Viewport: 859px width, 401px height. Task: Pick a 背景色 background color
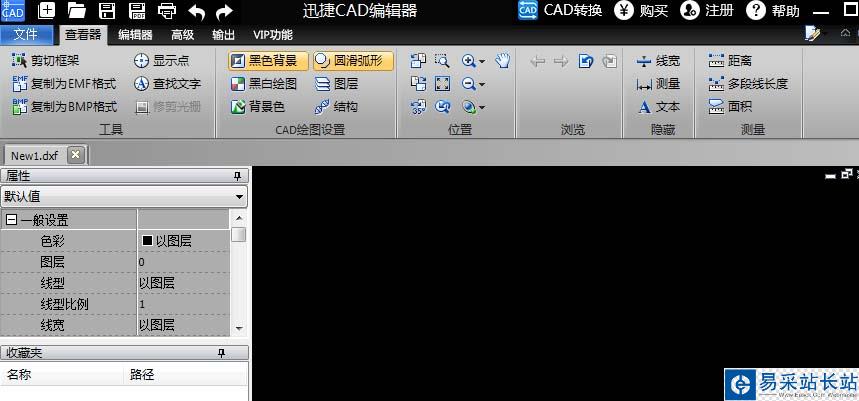[x=258, y=107]
